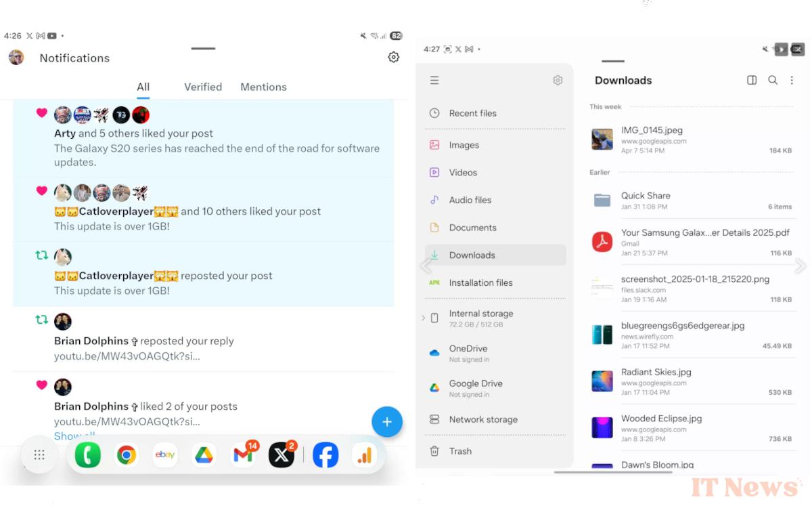This screenshot has width=812, height=508.
Task: Open the Samsung Galaxy Details 2025.pdf file
Action: [693, 242]
